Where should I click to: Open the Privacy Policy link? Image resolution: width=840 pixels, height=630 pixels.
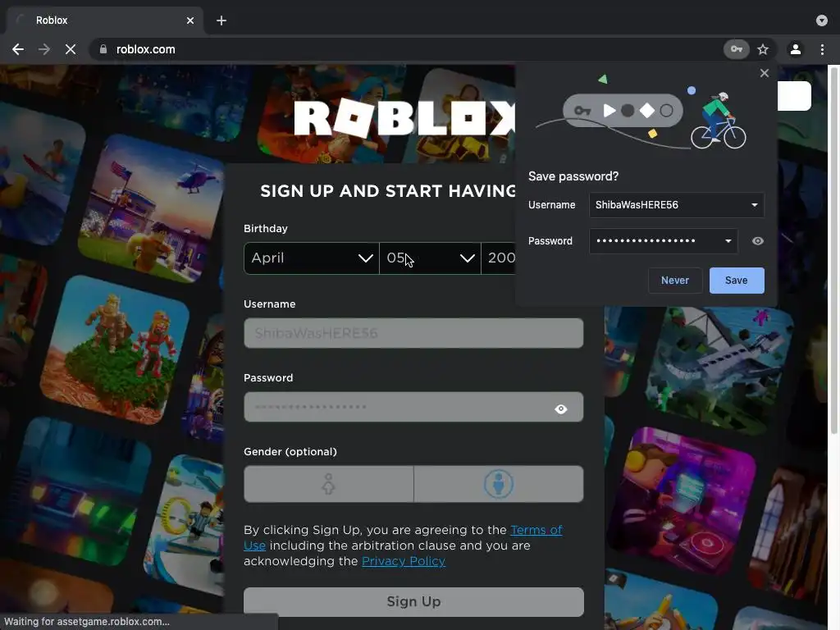click(404, 561)
